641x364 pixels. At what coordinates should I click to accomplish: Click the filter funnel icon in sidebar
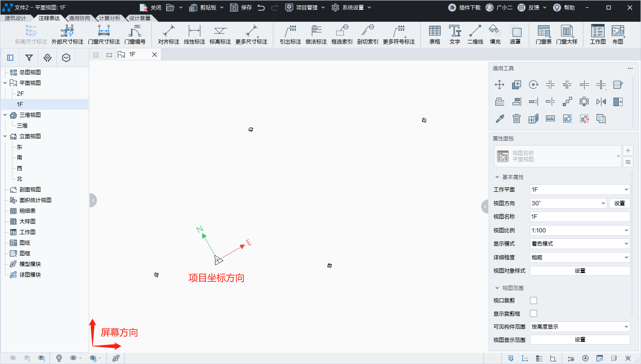click(x=29, y=58)
